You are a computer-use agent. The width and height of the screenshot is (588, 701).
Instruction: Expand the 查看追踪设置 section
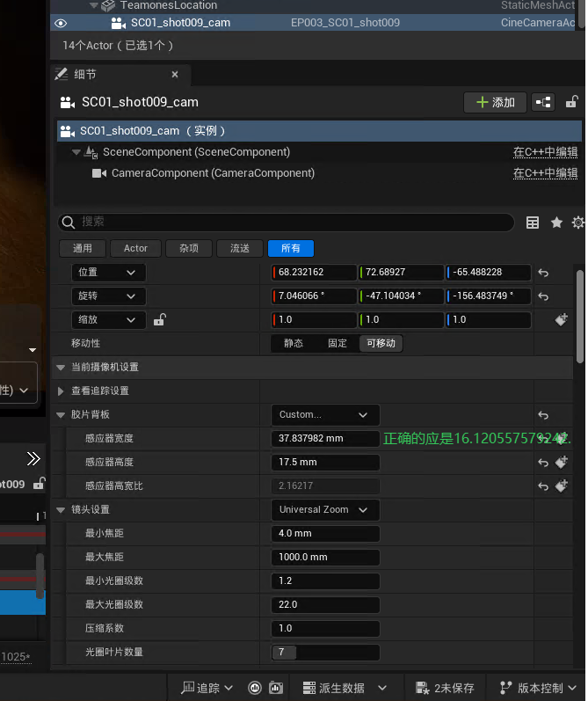coord(61,391)
